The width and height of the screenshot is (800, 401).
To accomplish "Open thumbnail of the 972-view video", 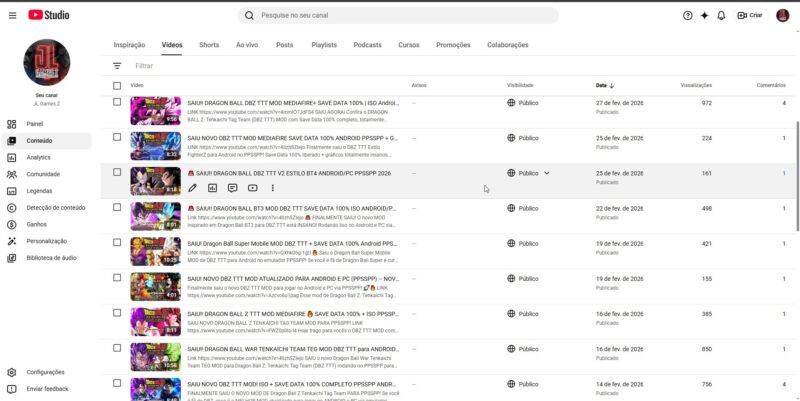I will point(156,111).
